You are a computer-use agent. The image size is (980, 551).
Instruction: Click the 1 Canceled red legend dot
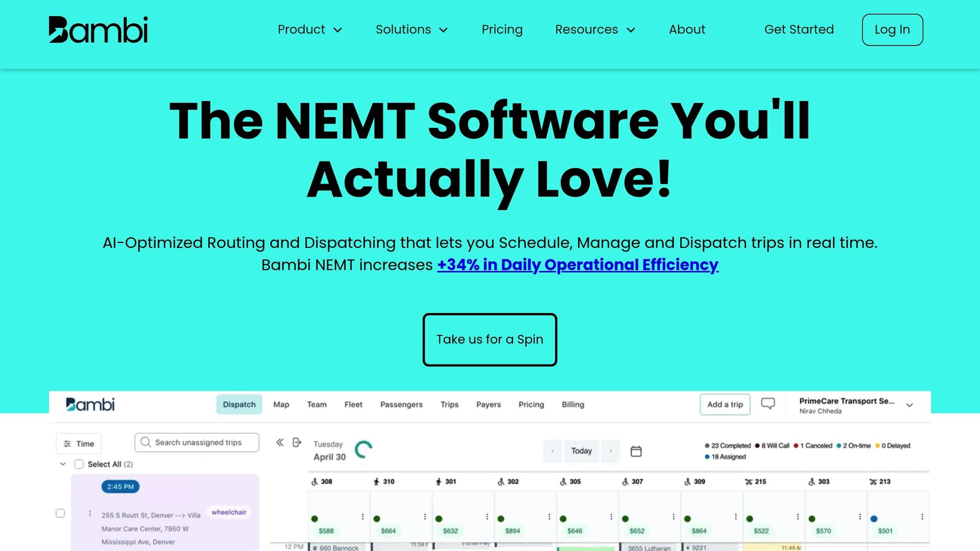796,446
